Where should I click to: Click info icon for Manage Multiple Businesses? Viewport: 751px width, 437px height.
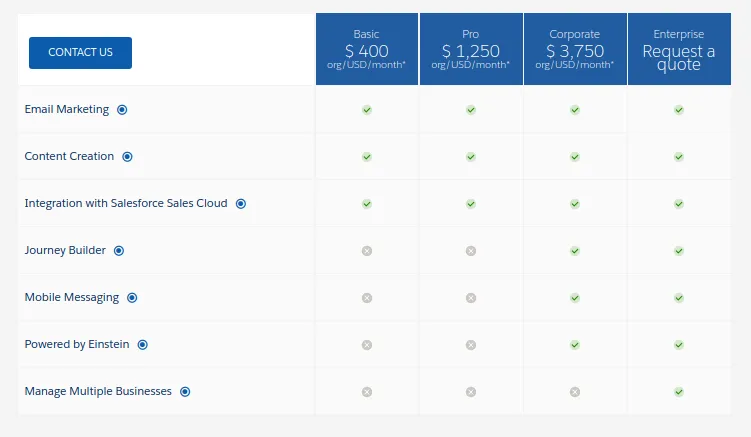[x=185, y=391]
